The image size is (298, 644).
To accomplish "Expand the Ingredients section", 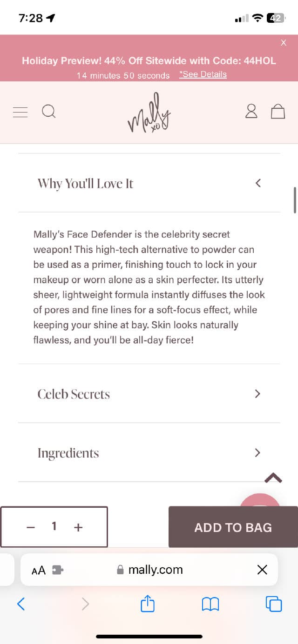I will click(257, 452).
